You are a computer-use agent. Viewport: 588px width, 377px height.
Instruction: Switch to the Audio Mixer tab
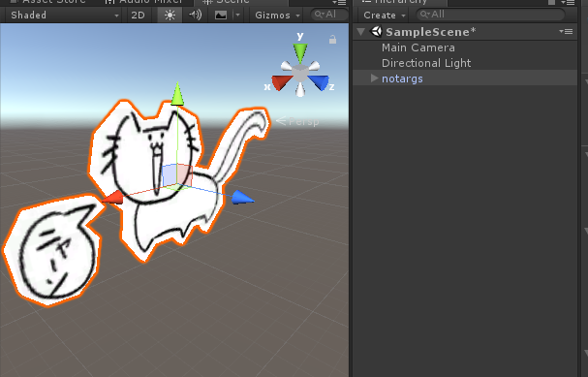tap(144, 2)
